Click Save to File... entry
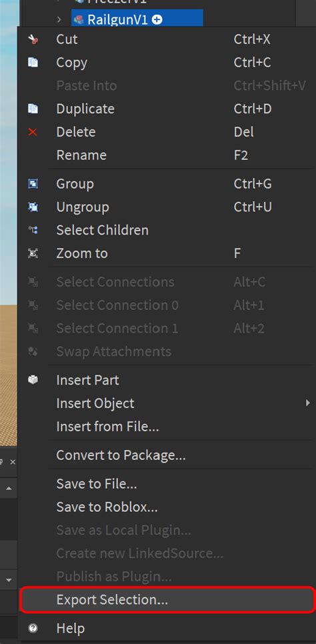The width and height of the screenshot is (316, 644). [97, 484]
